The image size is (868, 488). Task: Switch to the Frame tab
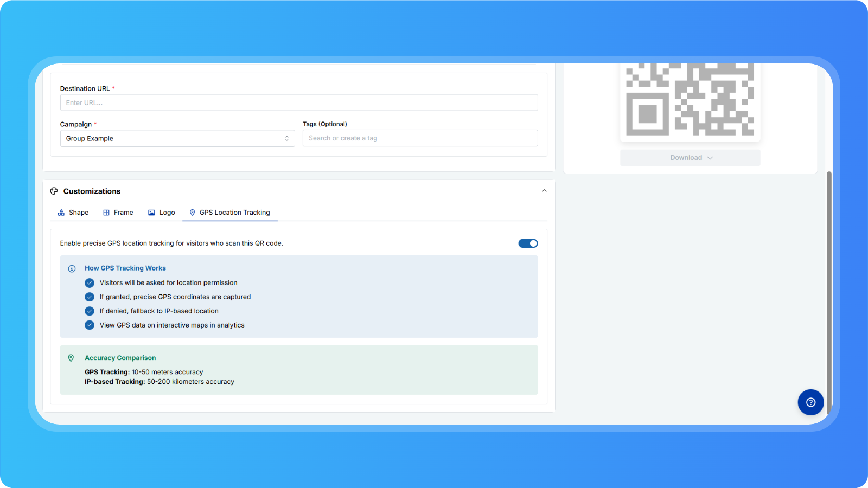tap(123, 213)
